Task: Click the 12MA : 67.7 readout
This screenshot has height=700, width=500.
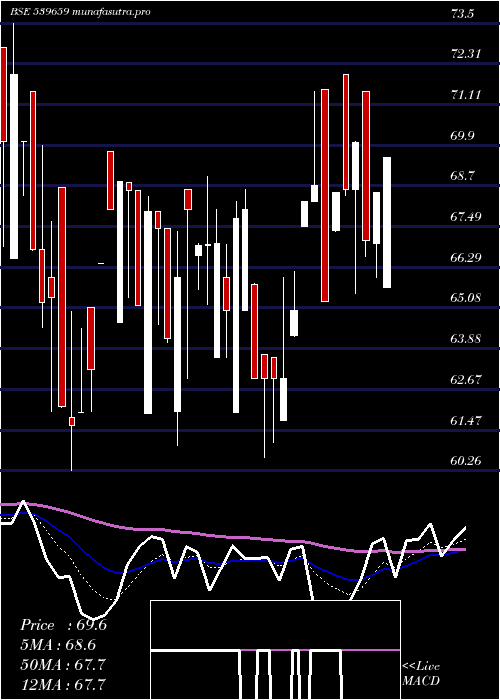Action: [63, 684]
